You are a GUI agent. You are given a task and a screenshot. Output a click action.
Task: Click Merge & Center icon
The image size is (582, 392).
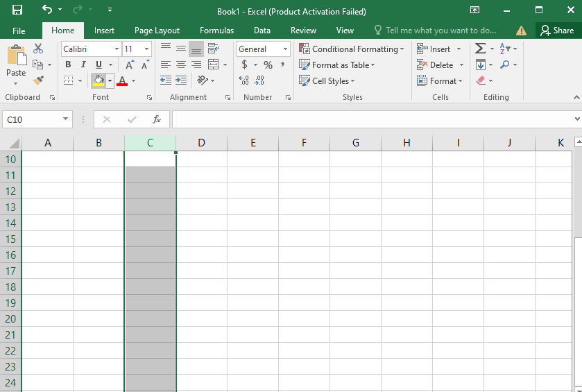tap(214, 65)
